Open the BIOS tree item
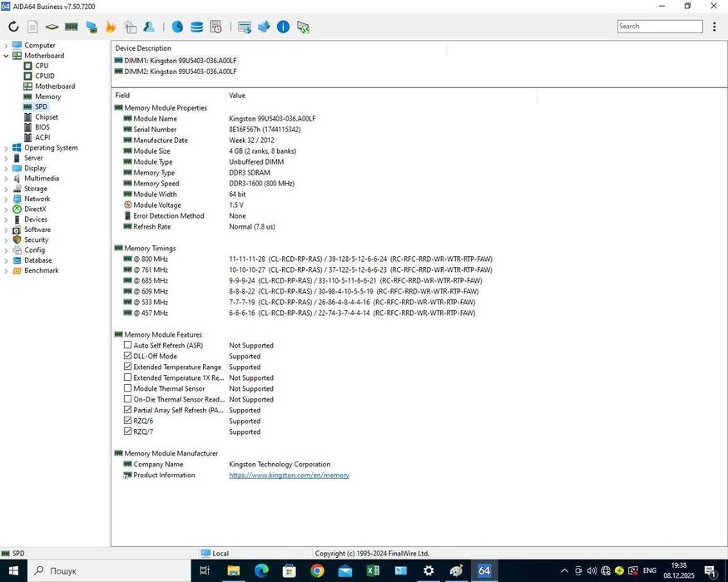 [x=42, y=127]
